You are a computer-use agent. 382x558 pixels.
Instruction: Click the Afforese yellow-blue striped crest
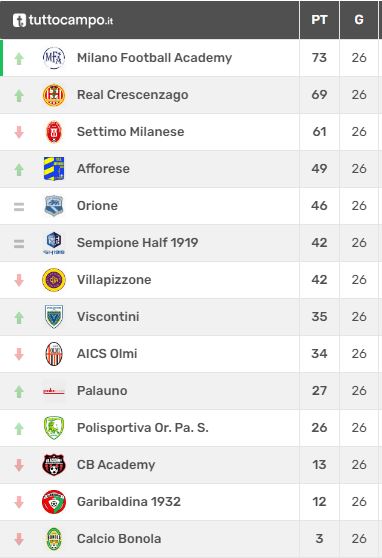pyautogui.click(x=54, y=169)
